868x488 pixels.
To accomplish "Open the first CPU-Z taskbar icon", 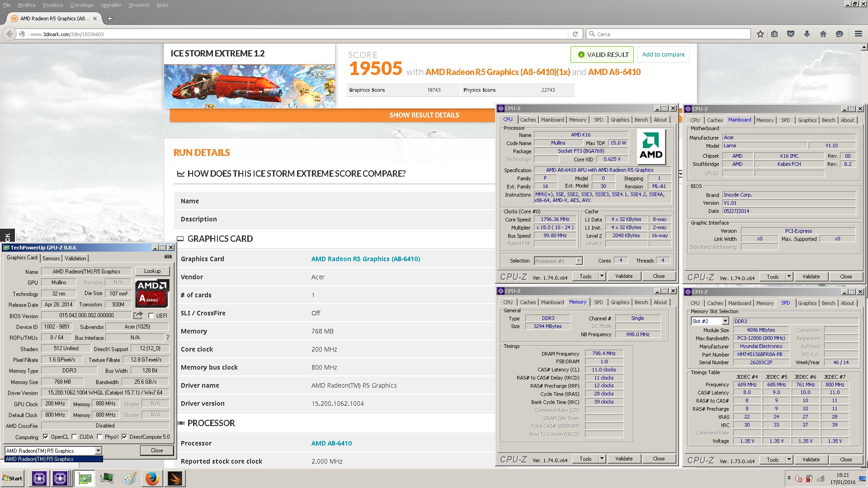I will point(39,478).
